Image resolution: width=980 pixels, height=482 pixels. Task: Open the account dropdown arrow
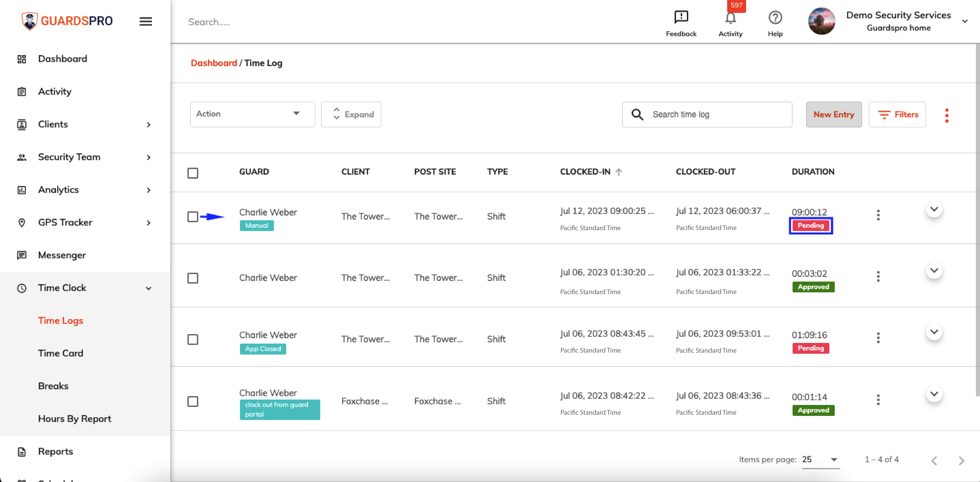(x=964, y=21)
